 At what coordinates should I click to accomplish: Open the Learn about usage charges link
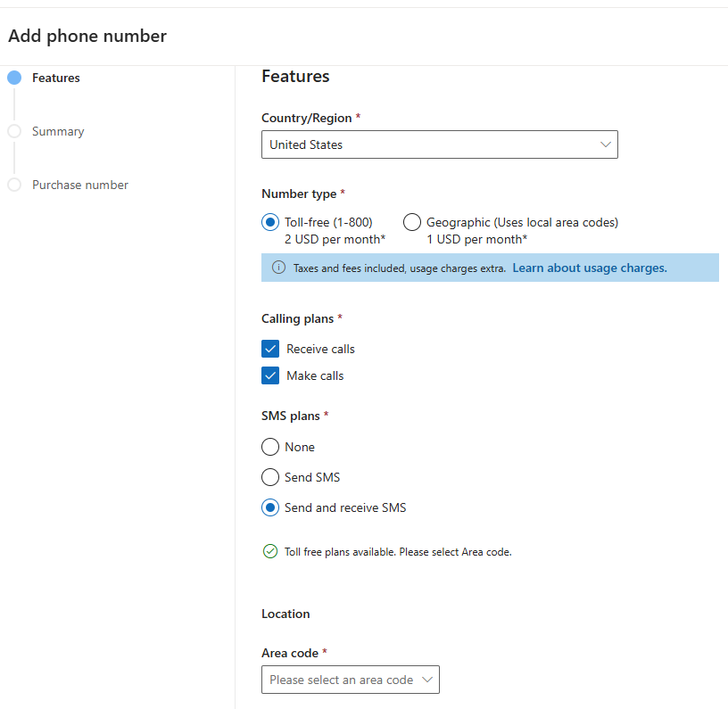pos(589,268)
